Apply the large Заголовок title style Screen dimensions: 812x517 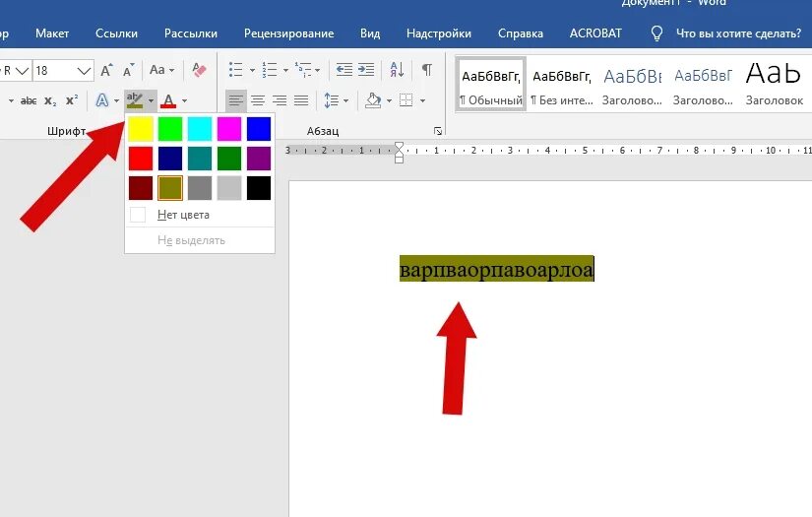[x=774, y=84]
